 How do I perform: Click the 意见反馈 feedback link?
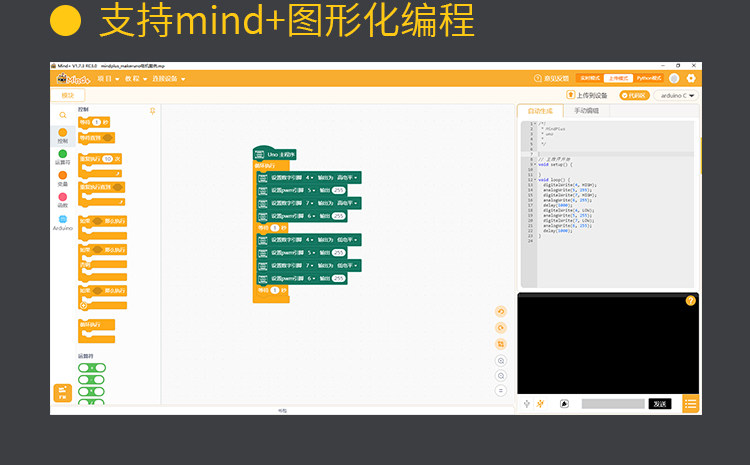tap(551, 78)
